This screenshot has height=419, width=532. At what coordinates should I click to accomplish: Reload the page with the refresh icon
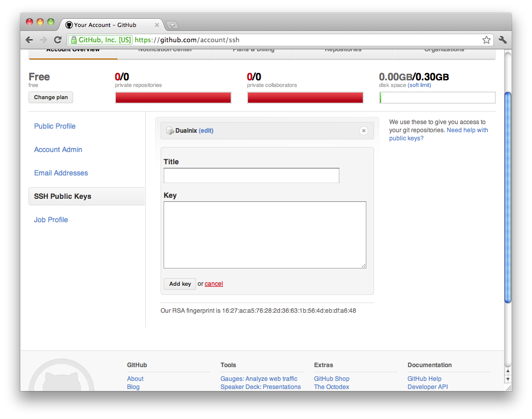pyautogui.click(x=58, y=40)
